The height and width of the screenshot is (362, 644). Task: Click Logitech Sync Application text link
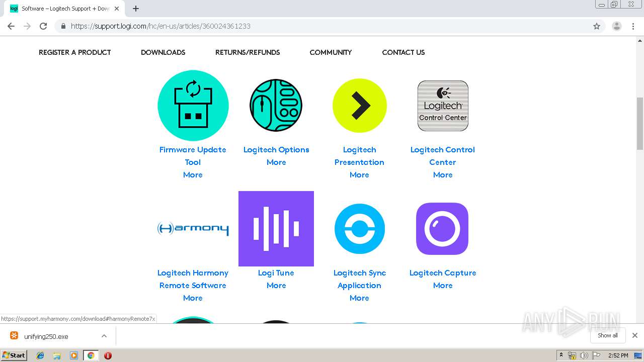pos(359,279)
